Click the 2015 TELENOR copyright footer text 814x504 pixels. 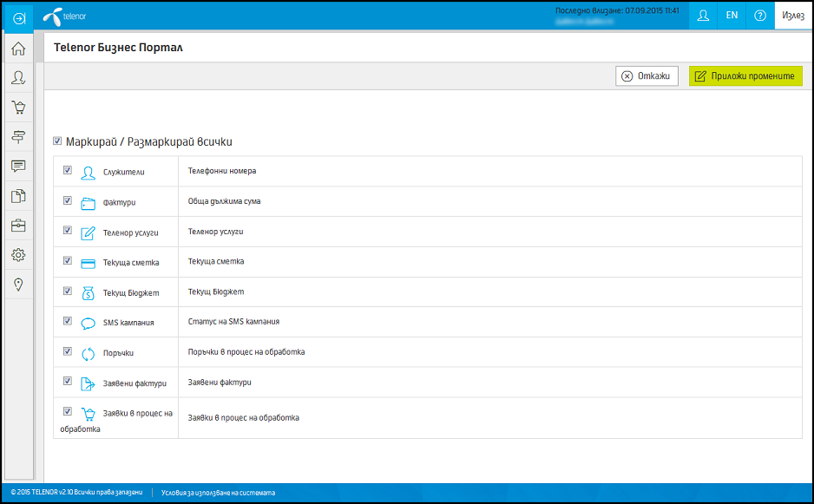pyautogui.click(x=76, y=492)
